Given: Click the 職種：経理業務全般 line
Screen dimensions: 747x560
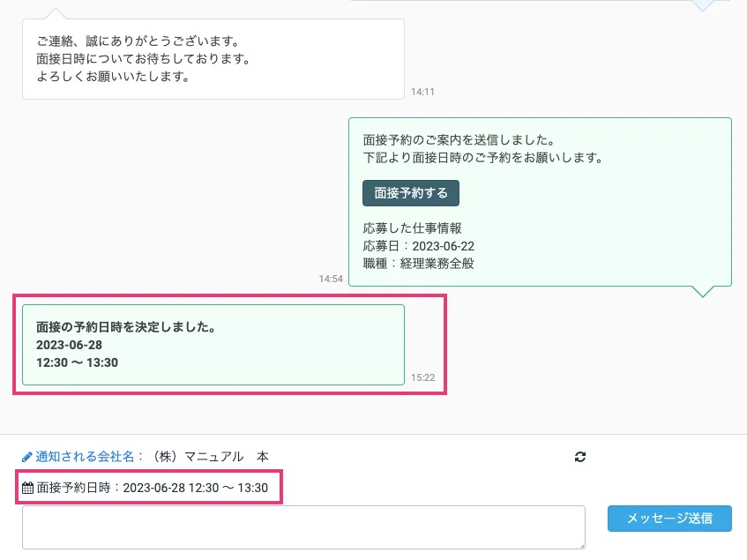Looking at the screenshot, I should click(x=419, y=263).
